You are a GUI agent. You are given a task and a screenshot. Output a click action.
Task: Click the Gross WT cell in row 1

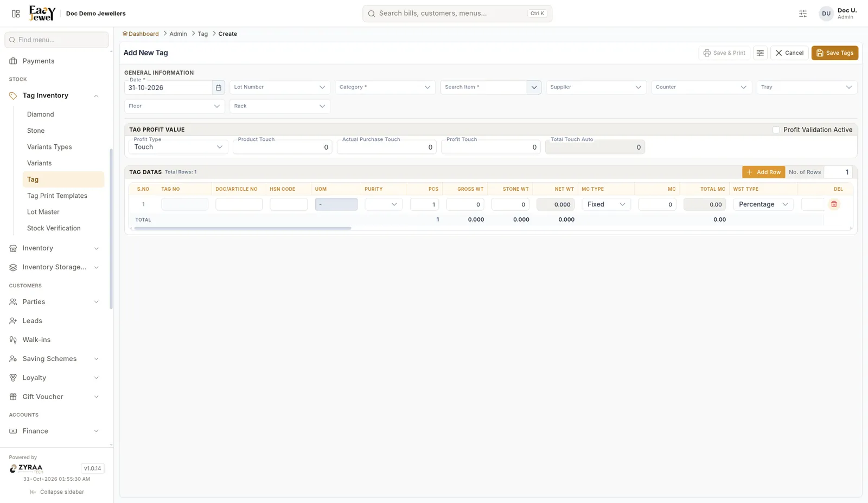pyautogui.click(x=465, y=204)
